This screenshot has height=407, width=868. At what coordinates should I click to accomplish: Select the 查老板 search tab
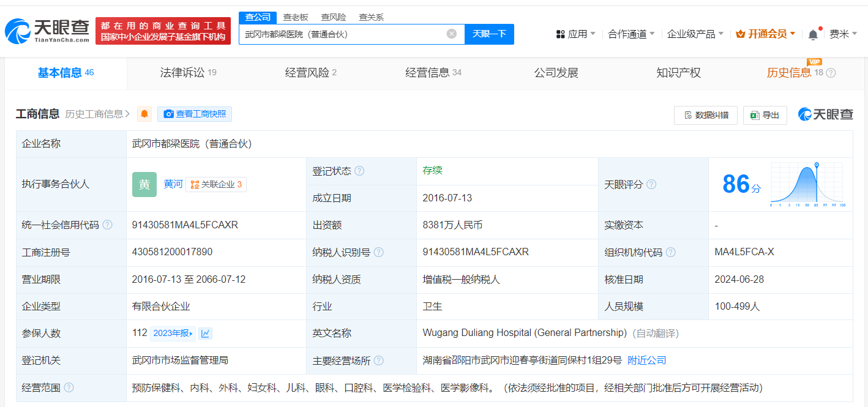tap(295, 17)
